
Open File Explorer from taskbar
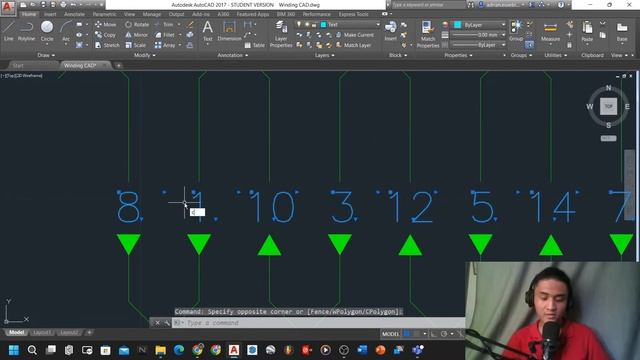click(x=160, y=350)
